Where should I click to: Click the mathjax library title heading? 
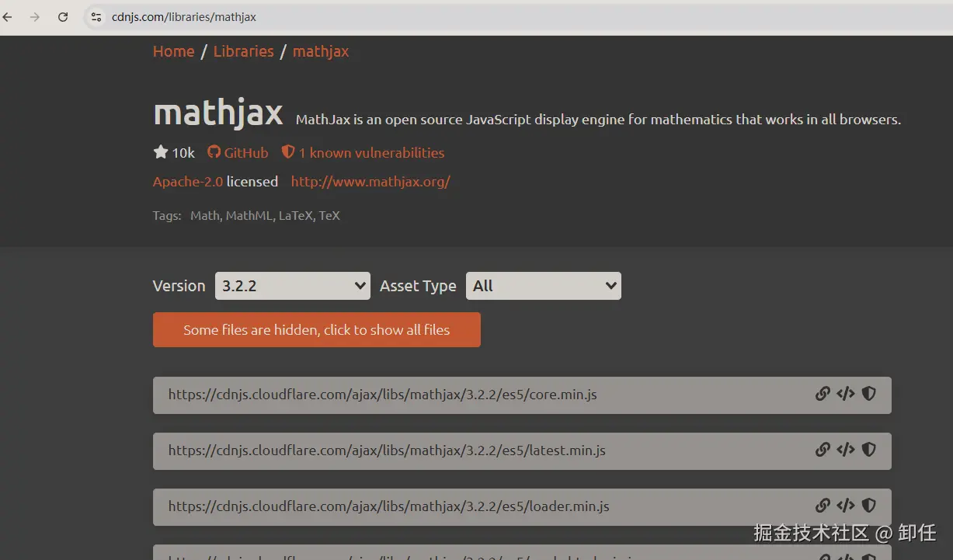tap(218, 114)
